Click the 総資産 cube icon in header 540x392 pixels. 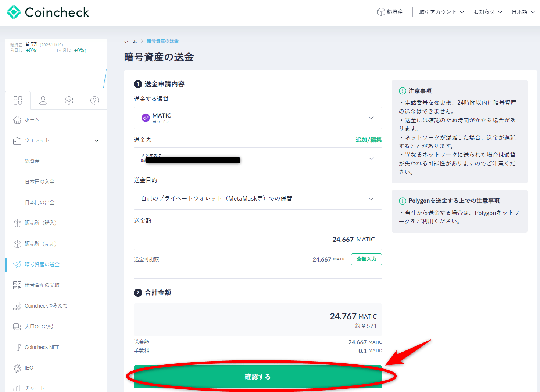[381, 12]
